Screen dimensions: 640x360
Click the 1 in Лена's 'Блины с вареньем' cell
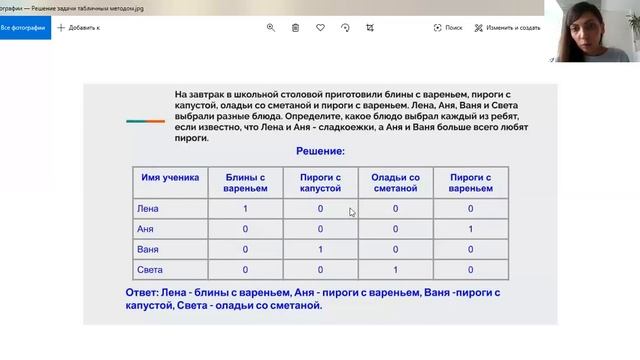tap(245, 209)
